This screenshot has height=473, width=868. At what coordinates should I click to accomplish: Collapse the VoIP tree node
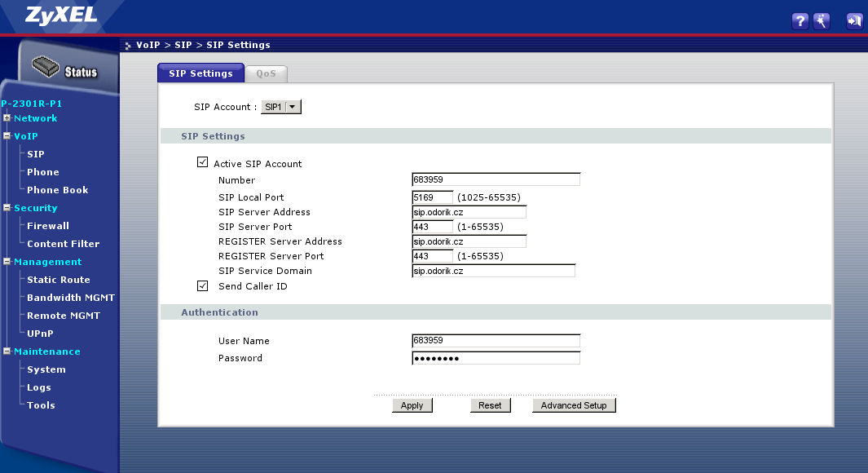(7, 136)
